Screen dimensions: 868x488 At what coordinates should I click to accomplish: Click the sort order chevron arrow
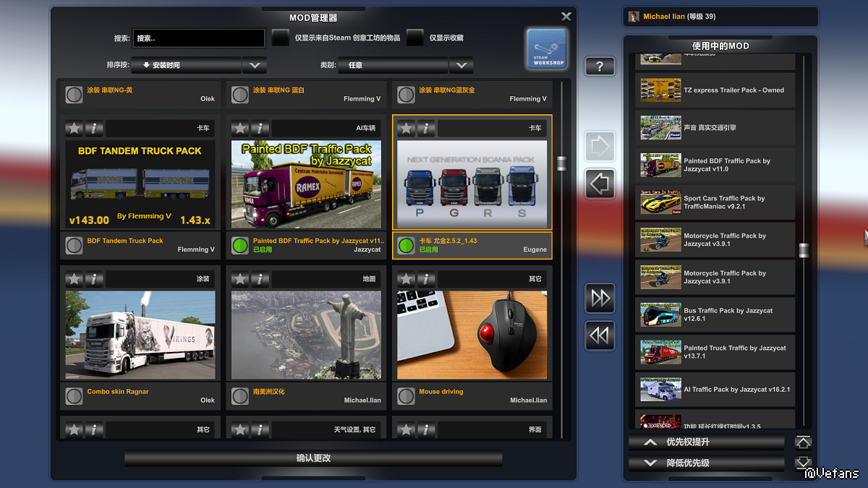coord(254,65)
